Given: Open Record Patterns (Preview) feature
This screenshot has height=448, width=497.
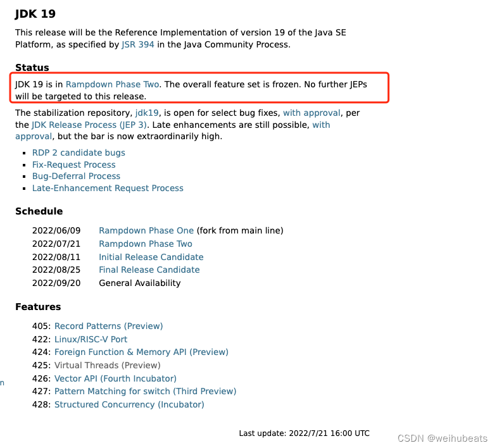Looking at the screenshot, I should (109, 326).
